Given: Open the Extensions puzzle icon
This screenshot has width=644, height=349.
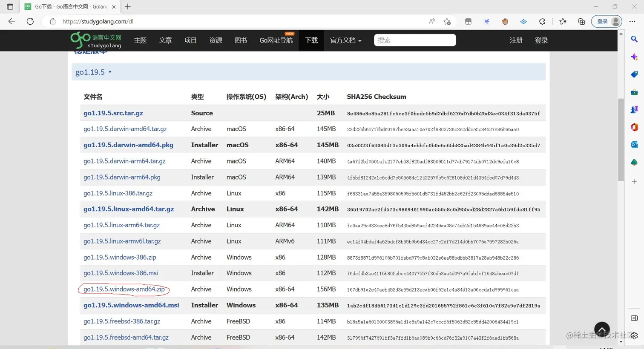Looking at the screenshot, I should click(x=542, y=21).
